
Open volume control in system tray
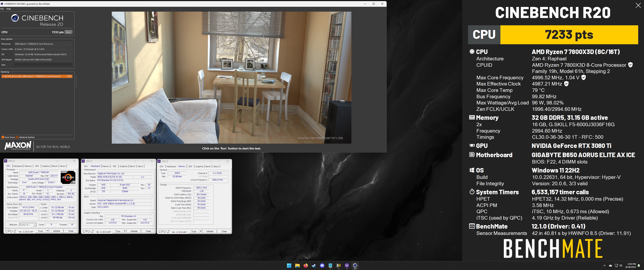pyautogui.click(x=621, y=265)
